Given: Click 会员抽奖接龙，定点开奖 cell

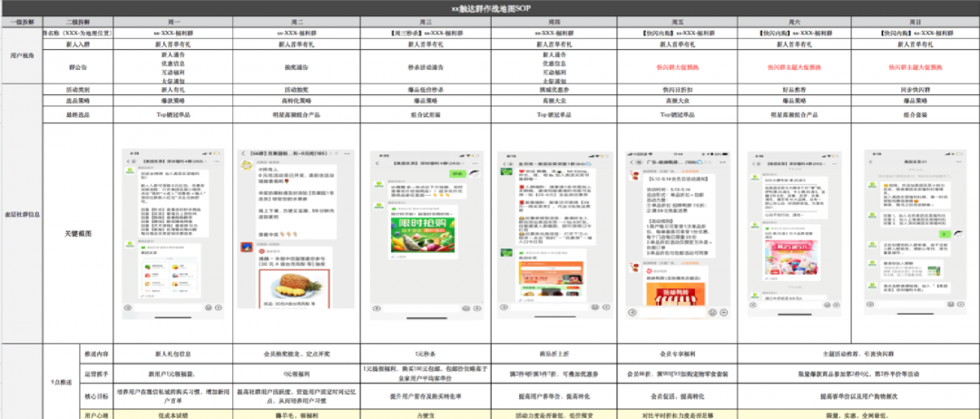Looking at the screenshot, I should coord(296,354).
